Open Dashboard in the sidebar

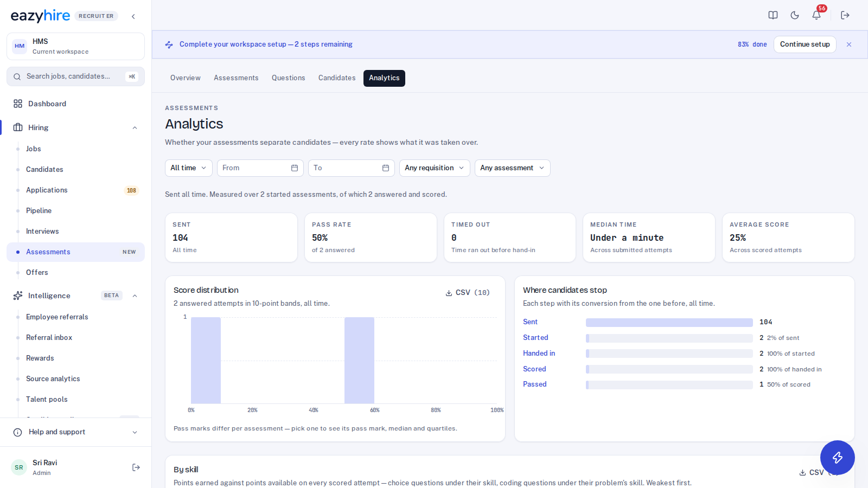coord(75,104)
